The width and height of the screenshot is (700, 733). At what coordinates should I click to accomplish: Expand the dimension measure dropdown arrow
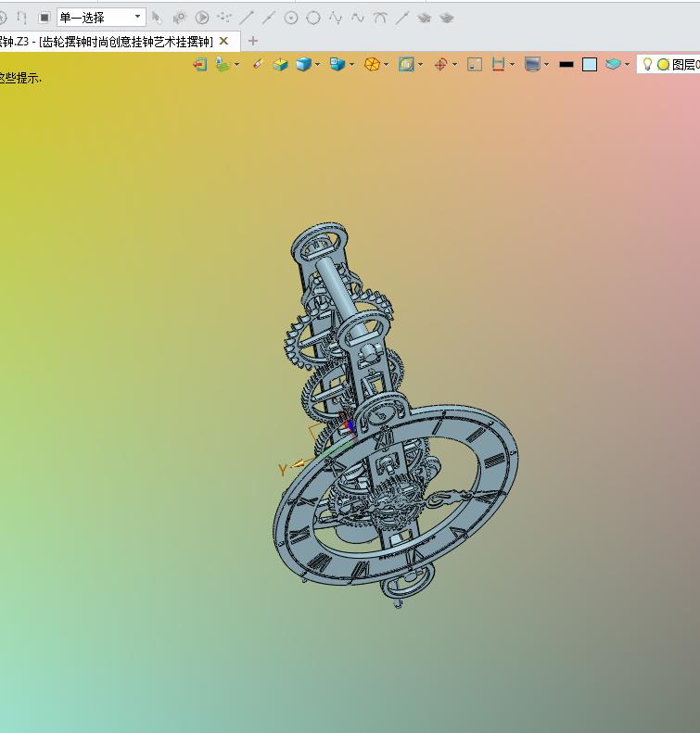click(512, 65)
